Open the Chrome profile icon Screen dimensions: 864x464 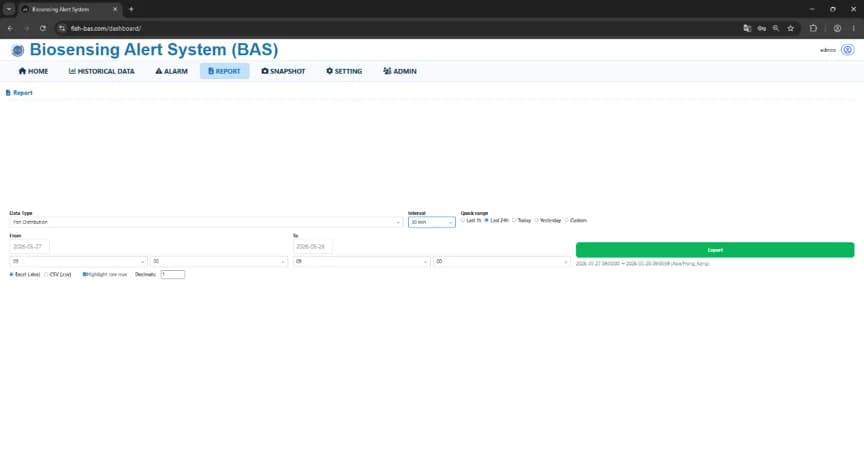[837, 28]
